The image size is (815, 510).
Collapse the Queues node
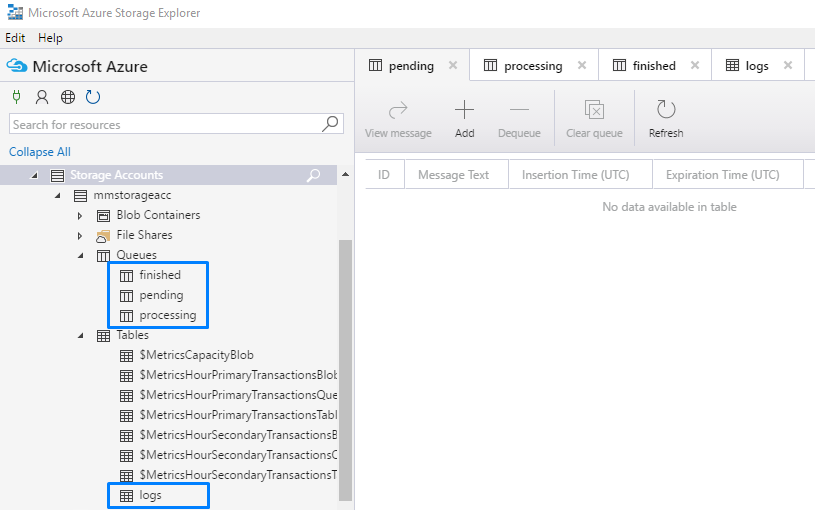coord(81,256)
